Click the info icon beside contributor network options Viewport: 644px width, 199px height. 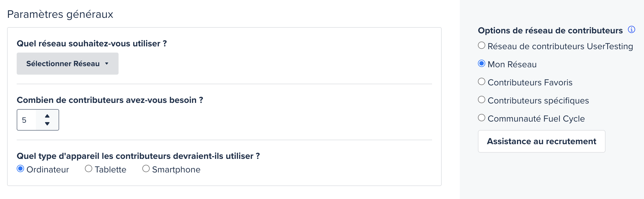point(632,29)
